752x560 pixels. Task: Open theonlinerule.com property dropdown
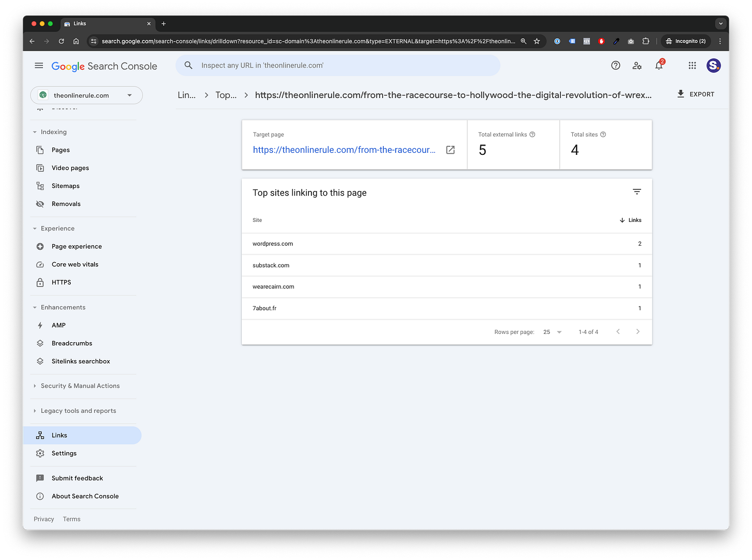click(x=86, y=95)
